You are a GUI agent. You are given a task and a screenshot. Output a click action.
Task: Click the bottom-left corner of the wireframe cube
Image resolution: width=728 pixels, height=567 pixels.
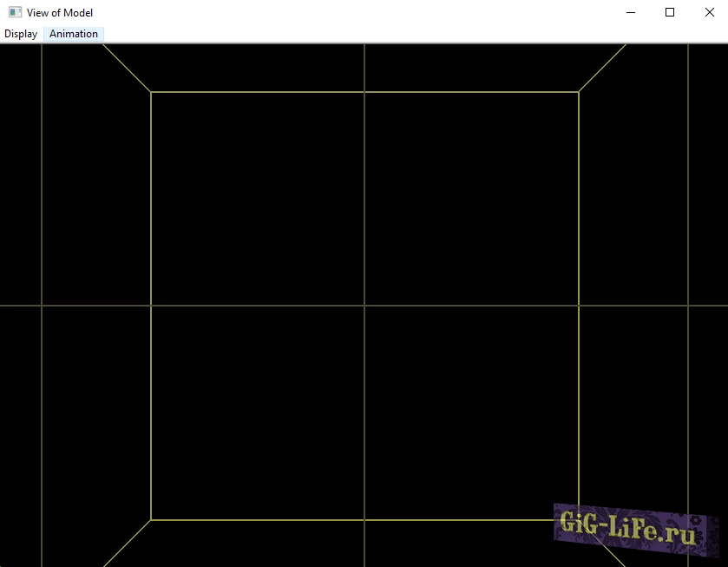(x=153, y=518)
